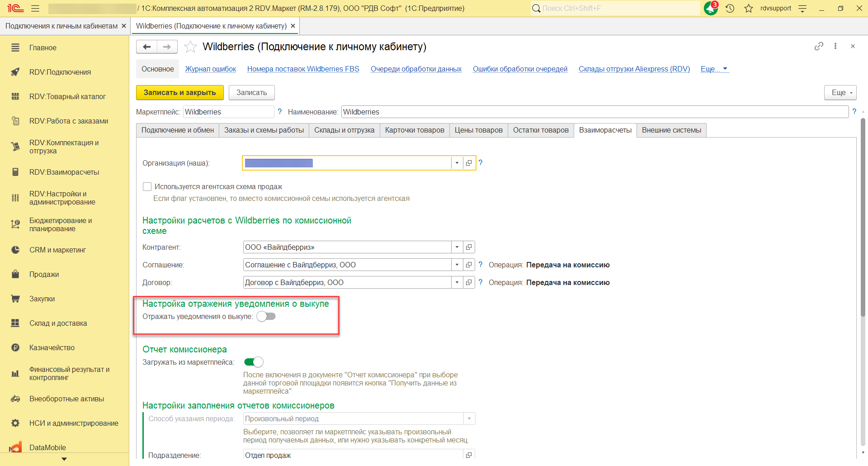
Task: Switch to Остатки товаров tab
Action: [541, 130]
